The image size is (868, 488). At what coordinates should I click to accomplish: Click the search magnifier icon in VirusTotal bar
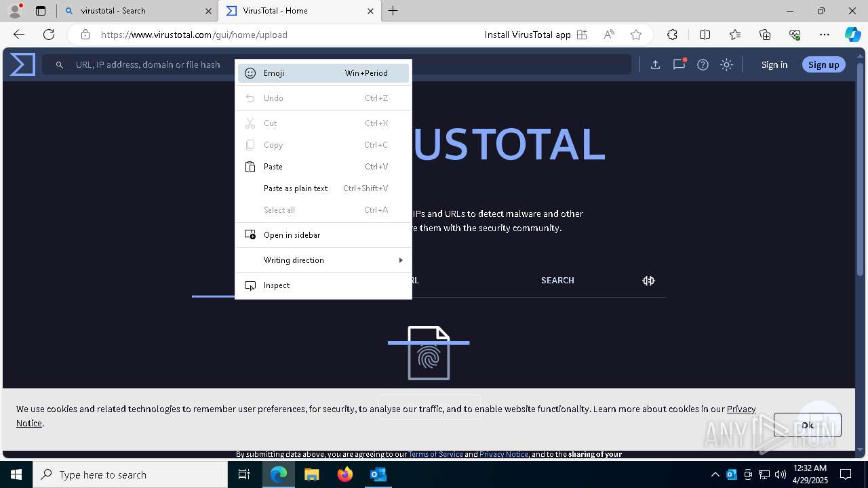pyautogui.click(x=60, y=64)
